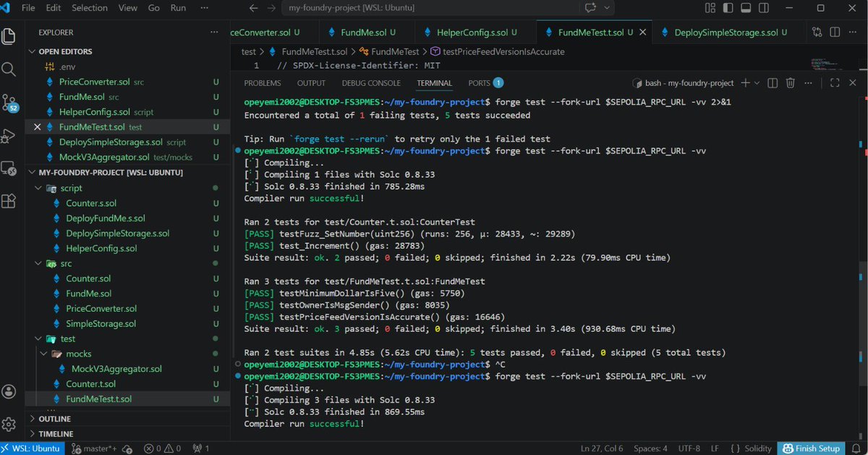This screenshot has height=455, width=868.
Task: Open the Run menu
Action: 177,8
